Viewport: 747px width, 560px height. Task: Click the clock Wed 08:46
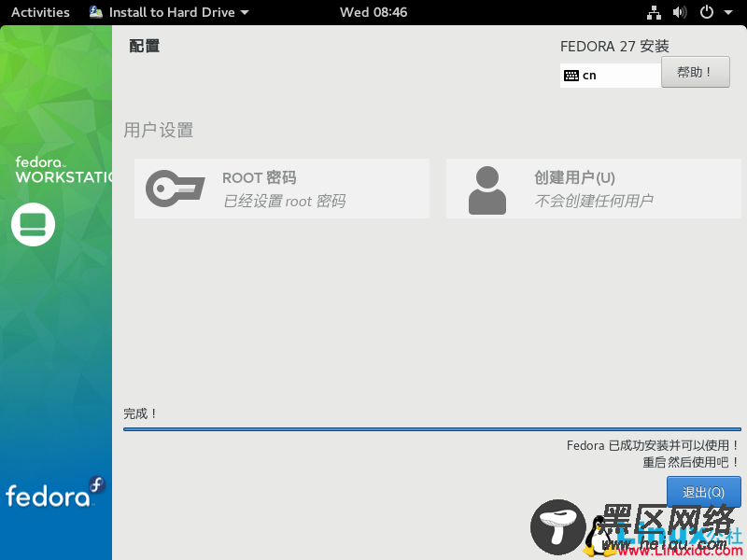[x=373, y=12]
